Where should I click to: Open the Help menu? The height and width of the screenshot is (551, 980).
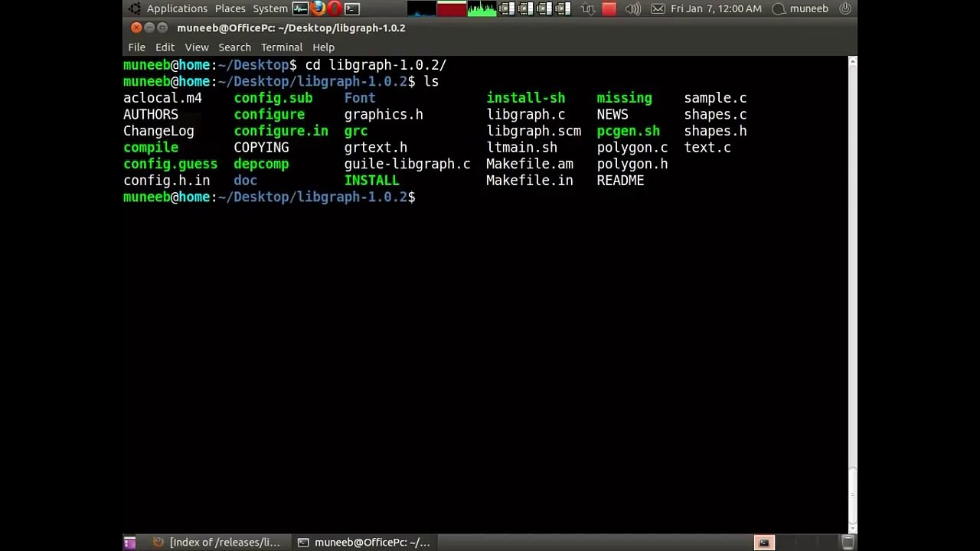pyautogui.click(x=323, y=47)
